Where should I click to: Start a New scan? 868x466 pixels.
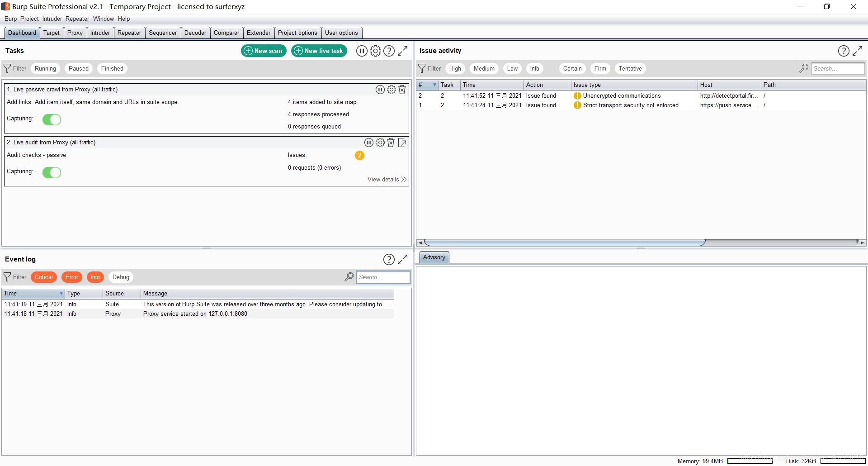tap(264, 51)
